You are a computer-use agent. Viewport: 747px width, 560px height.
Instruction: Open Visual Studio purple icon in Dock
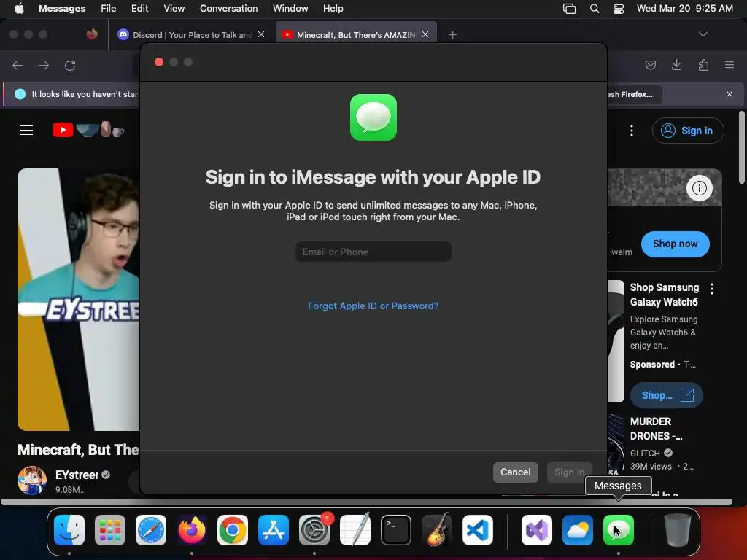537,530
